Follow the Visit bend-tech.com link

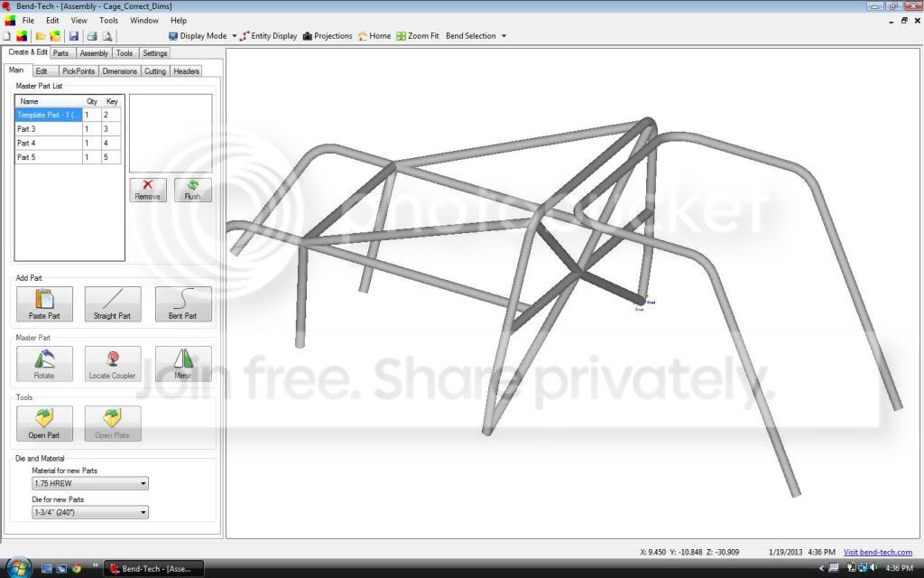[877, 552]
